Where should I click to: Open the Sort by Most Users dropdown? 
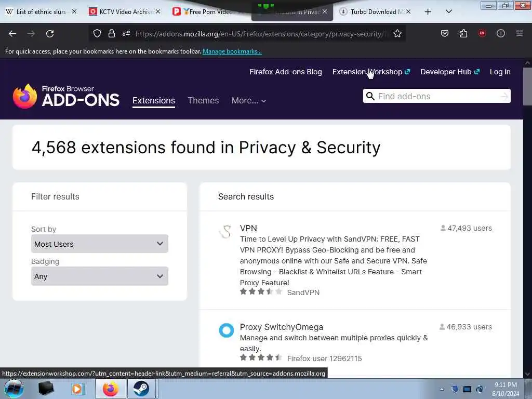(99, 244)
